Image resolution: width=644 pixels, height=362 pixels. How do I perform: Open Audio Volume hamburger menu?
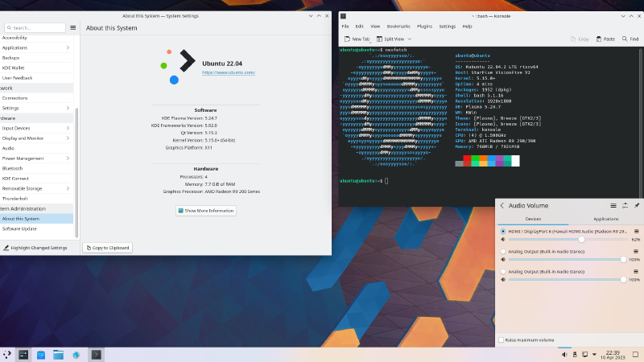(613, 206)
